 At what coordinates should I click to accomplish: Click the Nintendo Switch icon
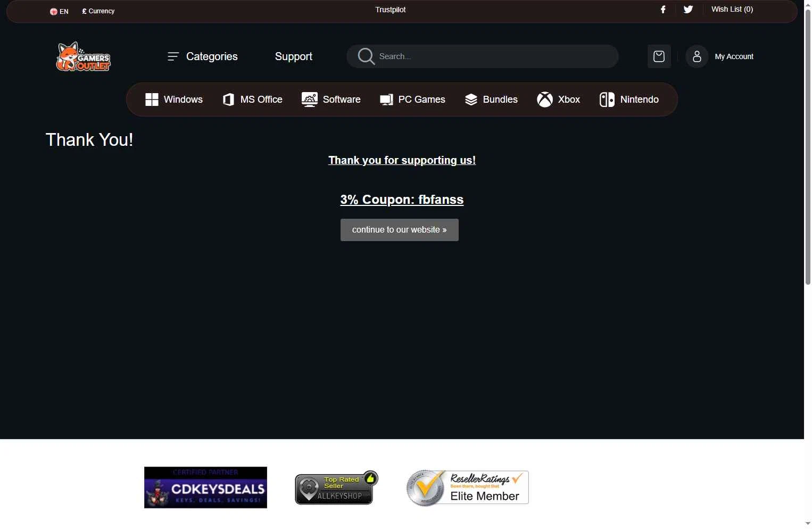(x=607, y=100)
